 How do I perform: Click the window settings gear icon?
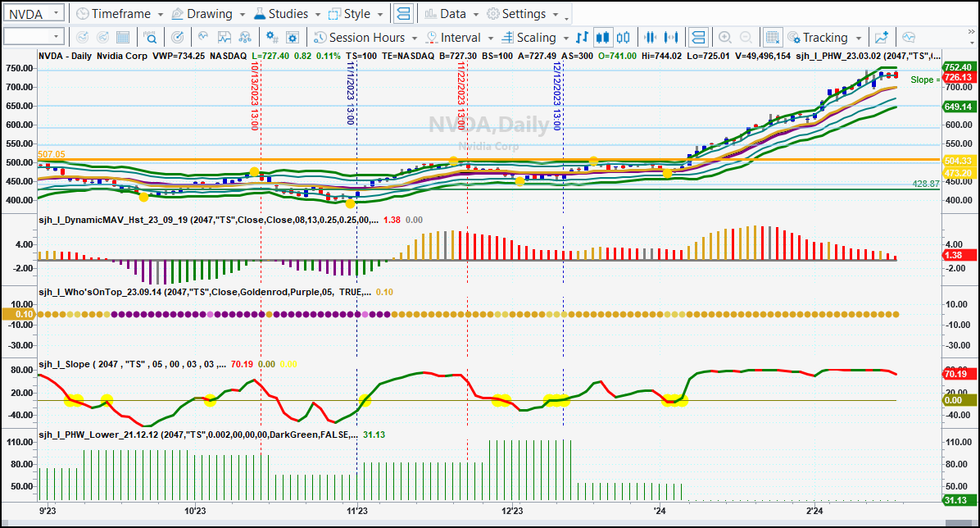293,38
